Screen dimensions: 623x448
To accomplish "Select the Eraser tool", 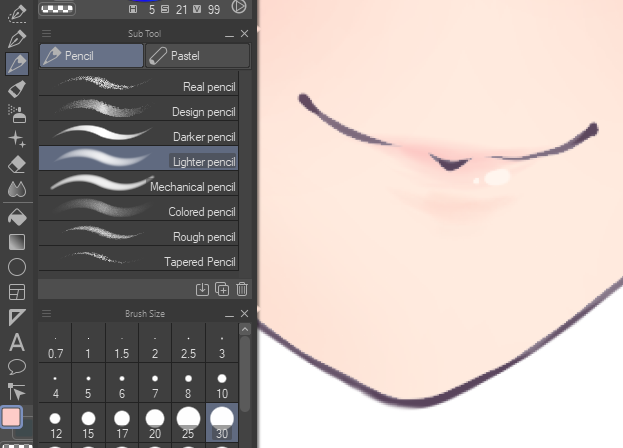I will [17, 164].
